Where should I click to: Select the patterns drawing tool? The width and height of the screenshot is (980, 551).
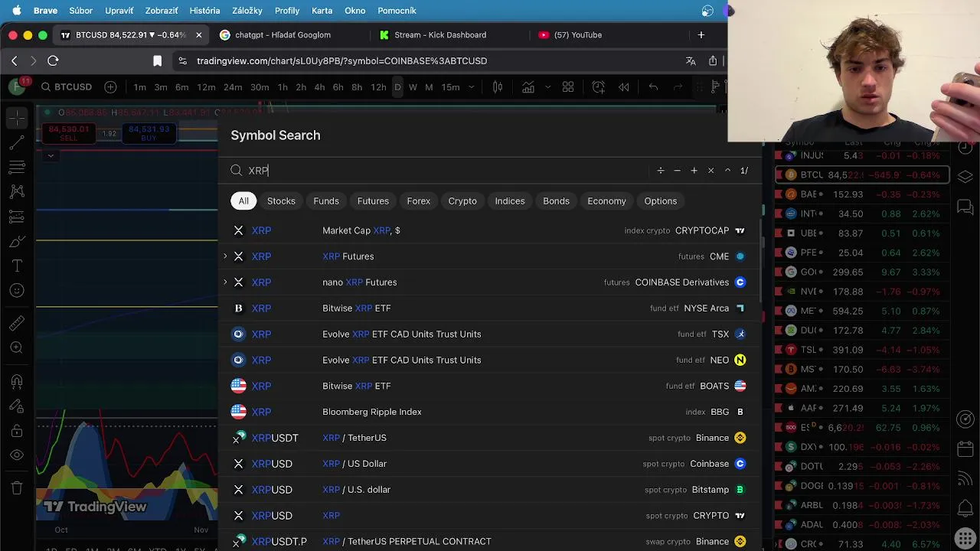pyautogui.click(x=17, y=191)
